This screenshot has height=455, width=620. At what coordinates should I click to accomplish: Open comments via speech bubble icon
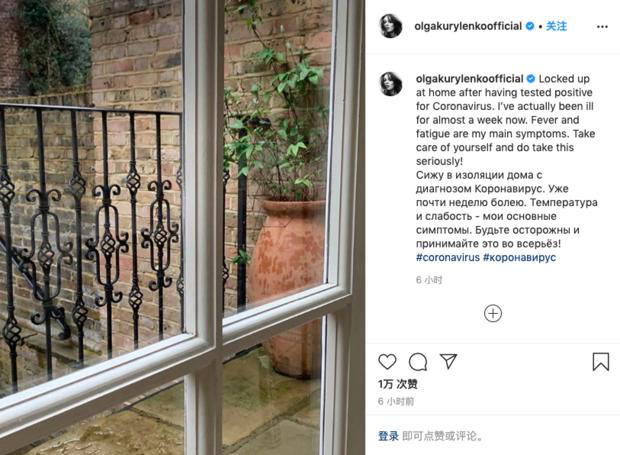click(418, 362)
